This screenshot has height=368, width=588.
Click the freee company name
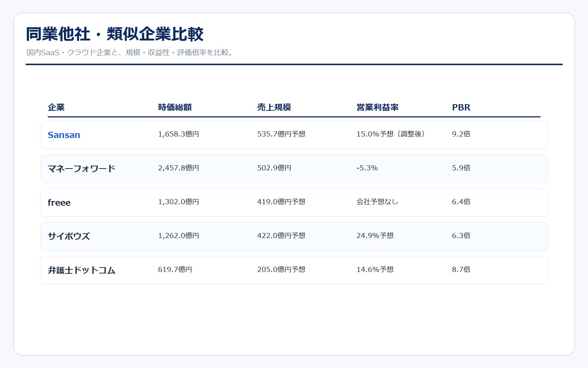click(x=59, y=203)
